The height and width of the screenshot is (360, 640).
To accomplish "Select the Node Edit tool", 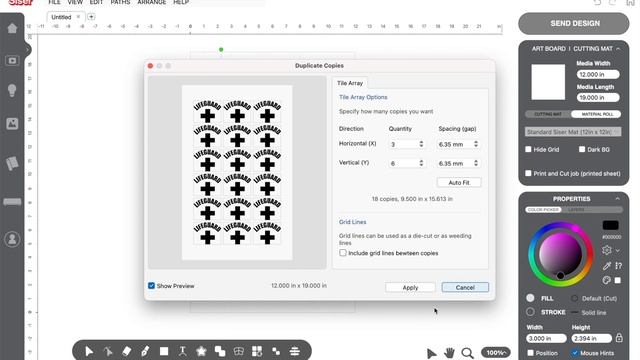I will [x=108, y=351].
